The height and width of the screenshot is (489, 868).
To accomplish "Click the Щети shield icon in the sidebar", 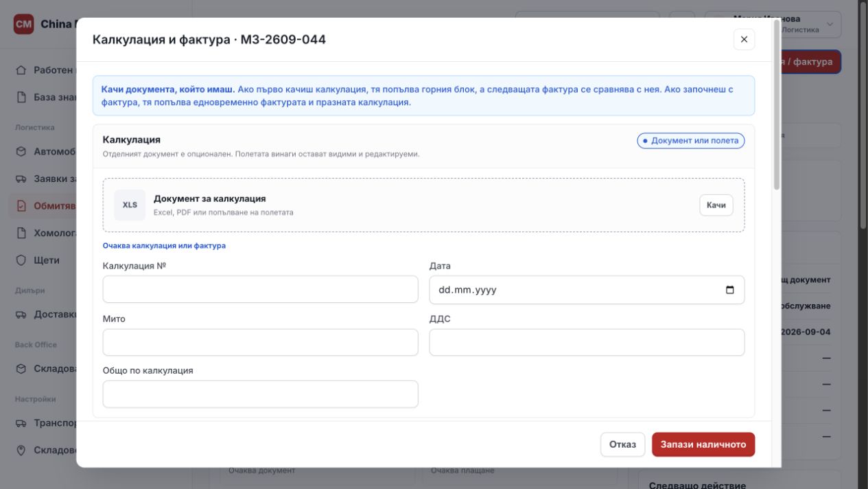I will tap(21, 260).
